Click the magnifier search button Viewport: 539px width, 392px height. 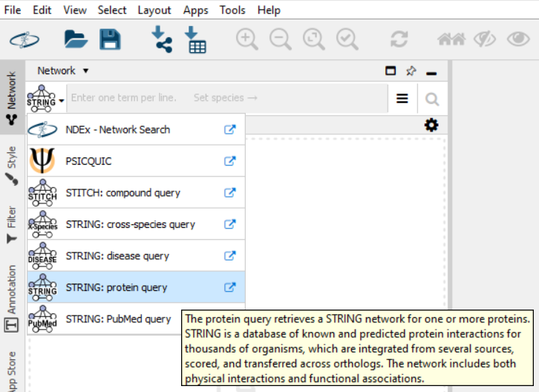(432, 99)
